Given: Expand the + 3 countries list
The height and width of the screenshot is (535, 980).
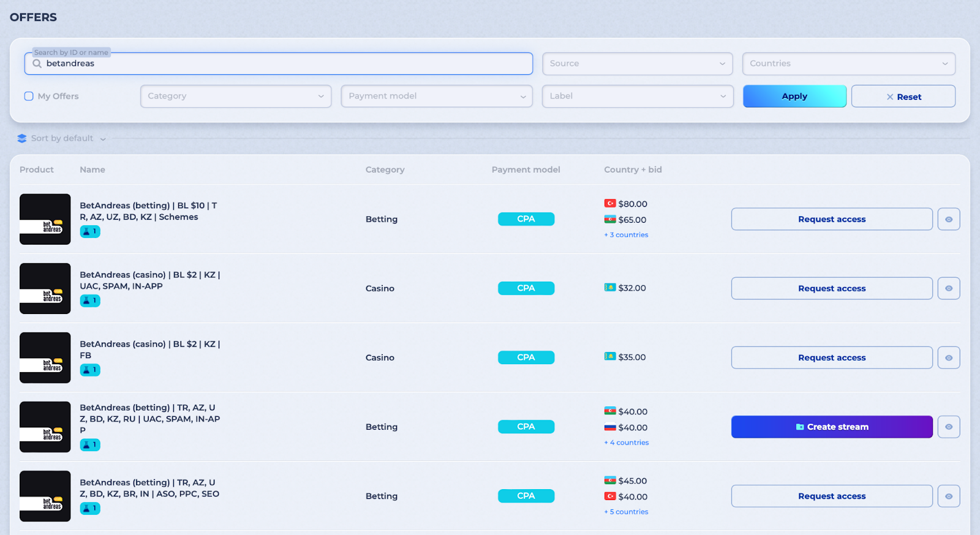Looking at the screenshot, I should (626, 235).
